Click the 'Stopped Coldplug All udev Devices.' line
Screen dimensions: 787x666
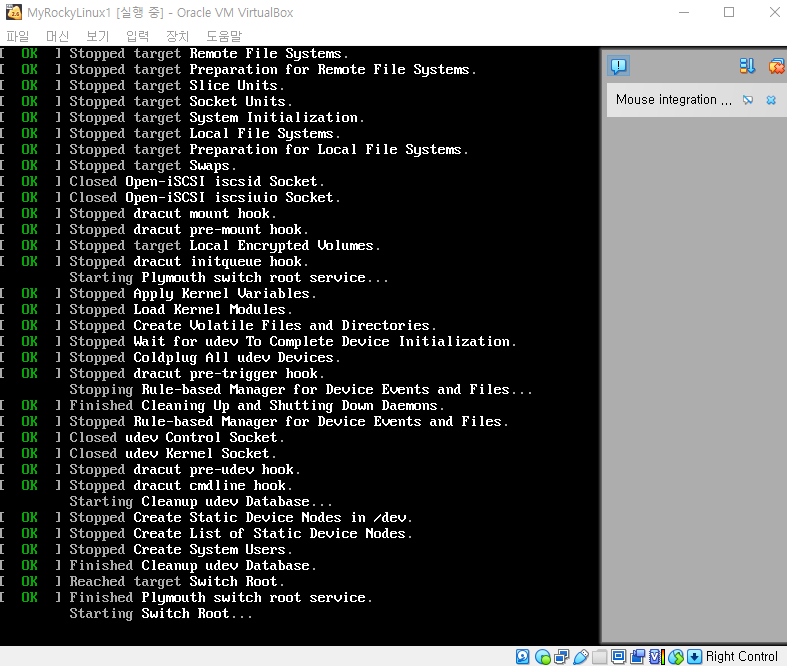205,358
